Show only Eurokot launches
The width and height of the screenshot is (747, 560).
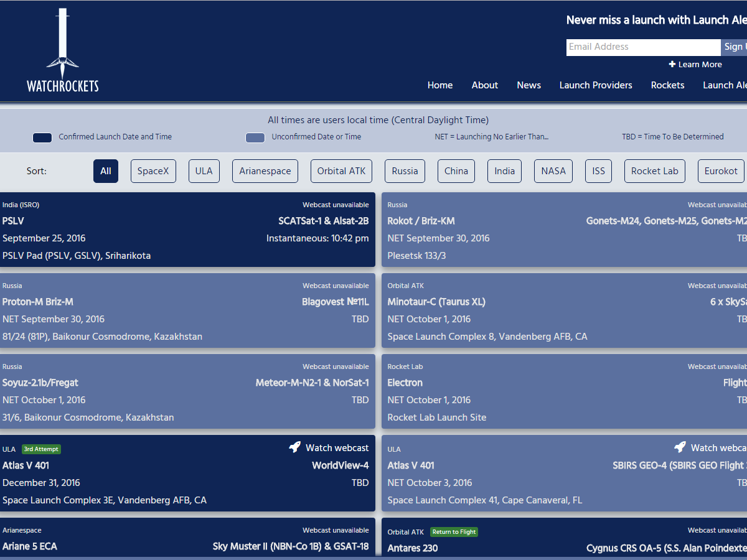(x=721, y=171)
